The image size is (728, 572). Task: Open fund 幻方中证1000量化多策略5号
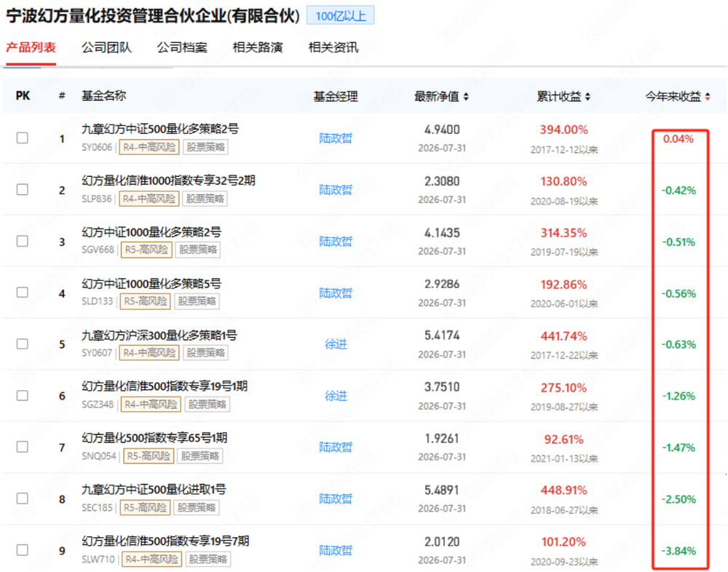click(x=151, y=283)
